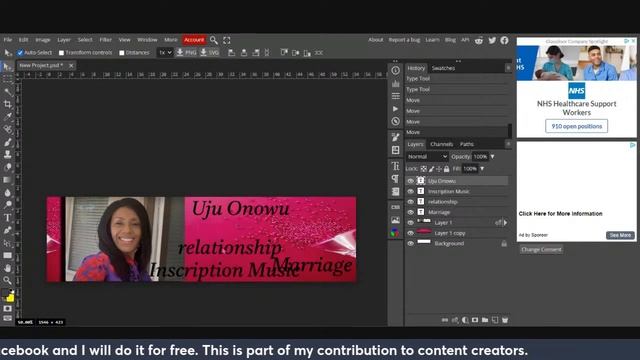640x360 pixels.
Task: Toggle fullscreen mode icon
Action: (x=227, y=40)
